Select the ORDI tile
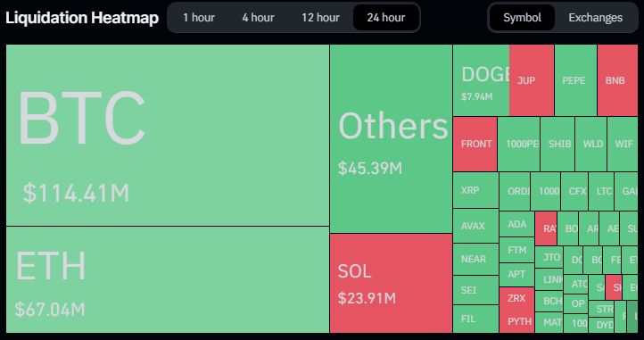The width and height of the screenshot is (644, 340). coord(515,191)
